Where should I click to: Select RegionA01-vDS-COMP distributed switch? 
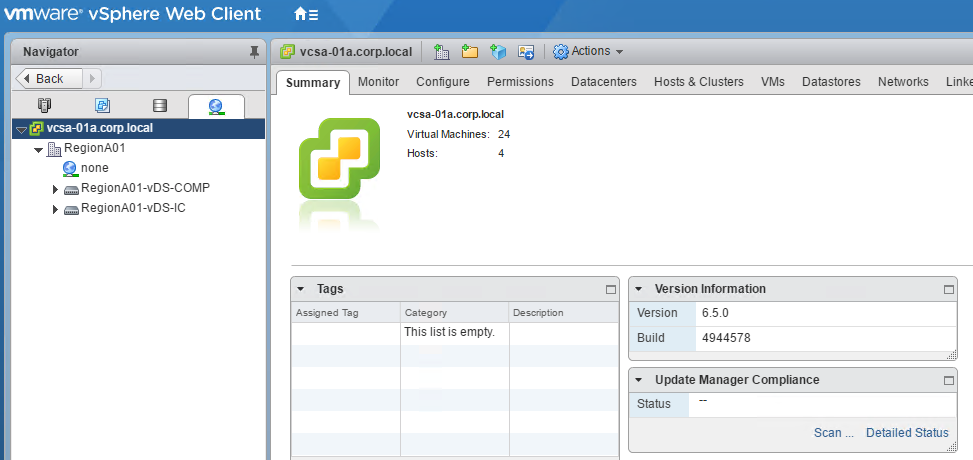click(x=145, y=187)
